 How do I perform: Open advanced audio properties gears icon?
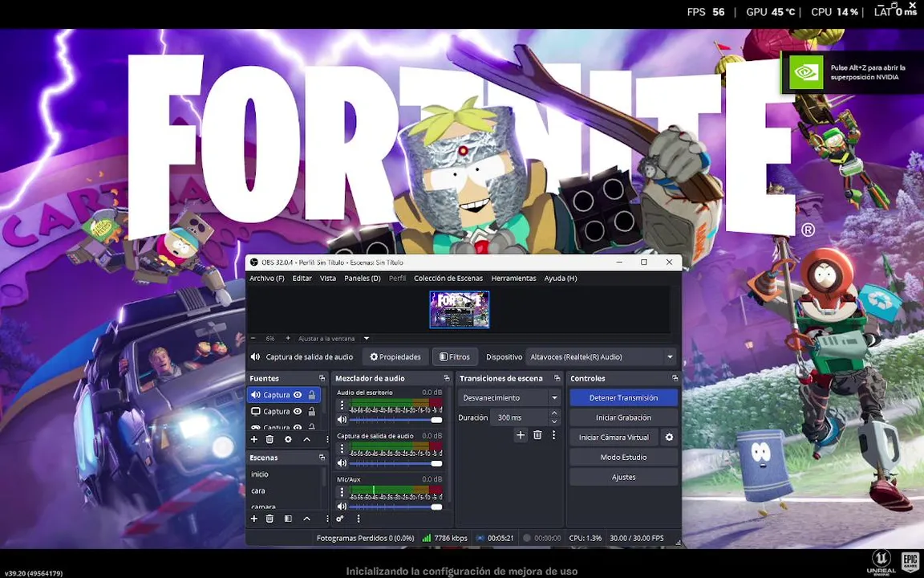coord(340,519)
